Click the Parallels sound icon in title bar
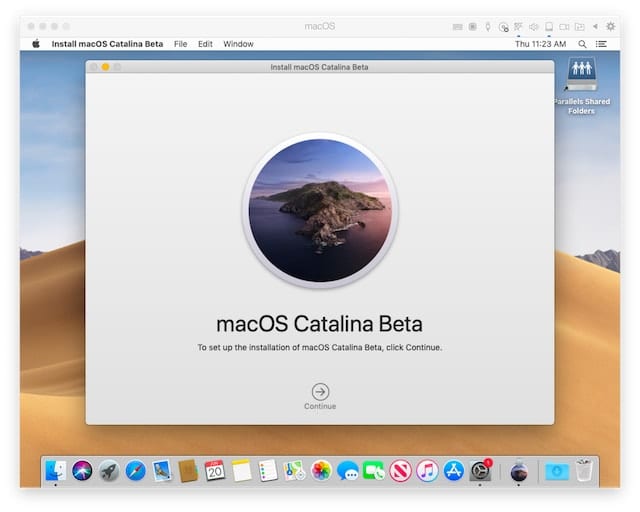Image resolution: width=640 pixels, height=512 pixels. coord(533,26)
